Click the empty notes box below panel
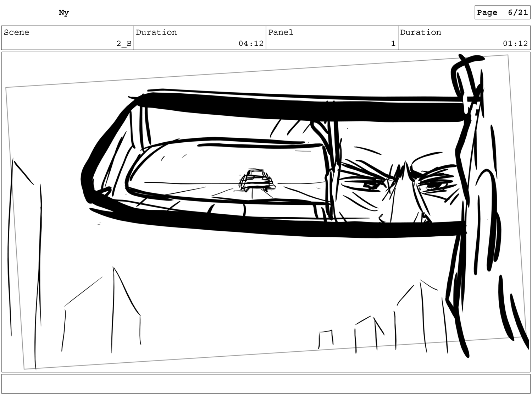Image resolution: width=532 pixels, height=395 pixels. click(266, 384)
